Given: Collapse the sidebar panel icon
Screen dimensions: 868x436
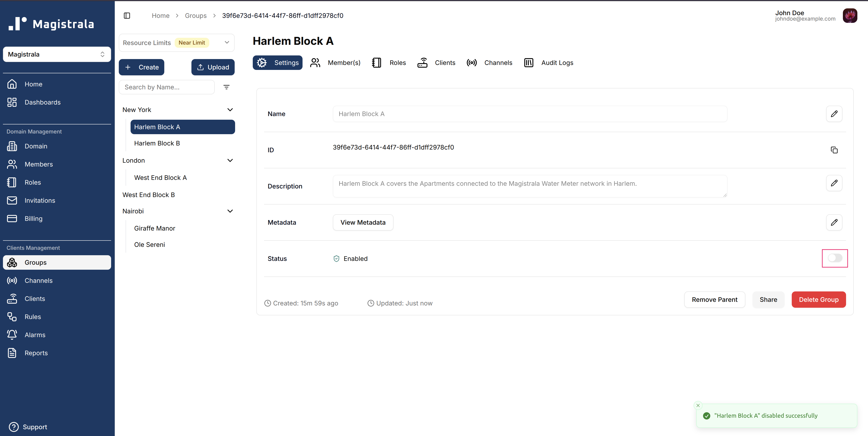Looking at the screenshot, I should (127, 16).
